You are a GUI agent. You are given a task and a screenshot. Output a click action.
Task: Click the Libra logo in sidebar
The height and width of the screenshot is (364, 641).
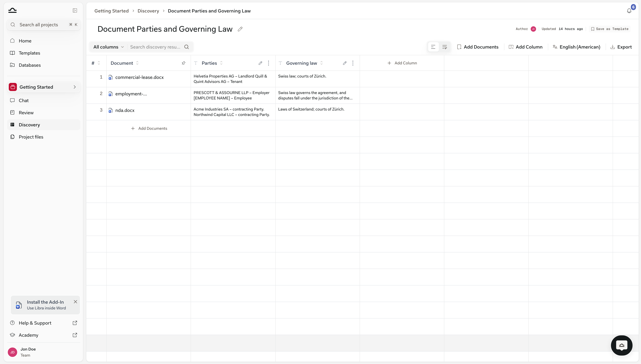12,10
